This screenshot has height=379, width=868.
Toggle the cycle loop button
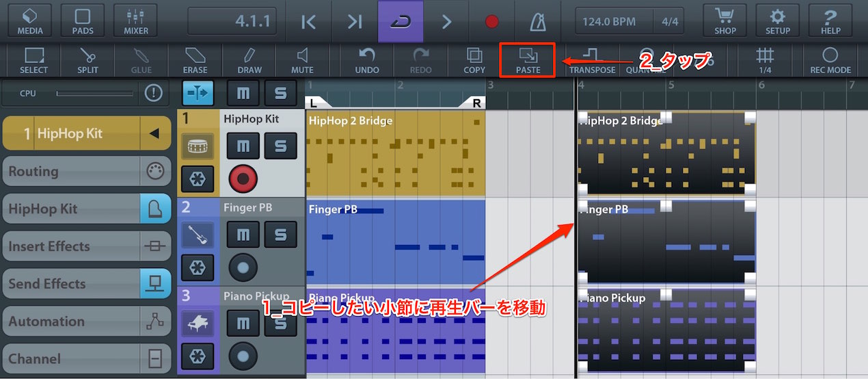(x=401, y=22)
